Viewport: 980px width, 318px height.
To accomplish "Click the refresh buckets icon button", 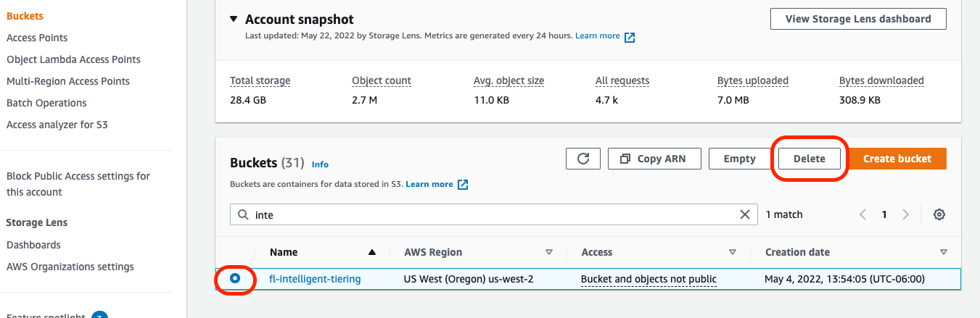I will click(x=582, y=159).
